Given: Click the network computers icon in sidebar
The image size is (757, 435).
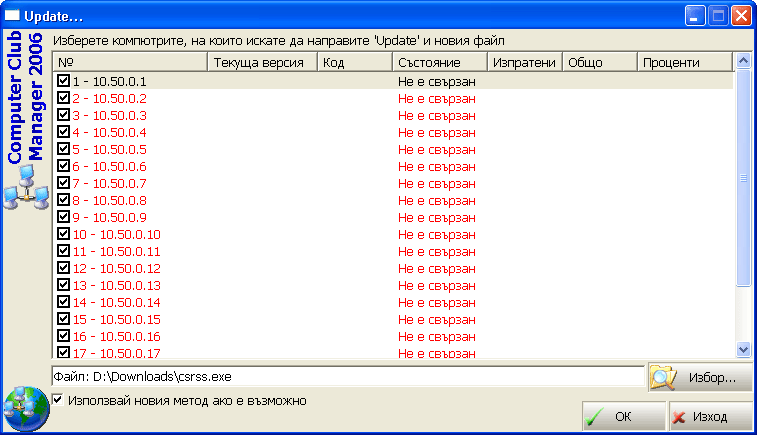Looking at the screenshot, I should pyautogui.click(x=26, y=187).
